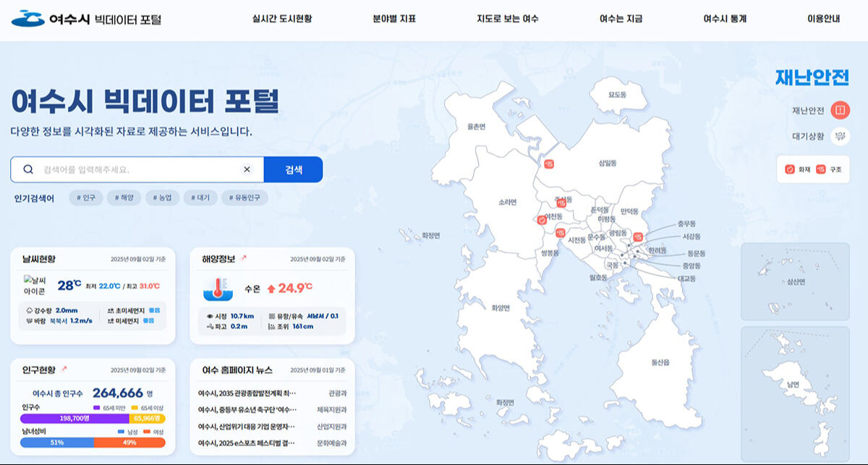Screen dimensions: 868x465
Task: Select the Yeosu Big Data Portal whale logo
Action: tap(26, 19)
